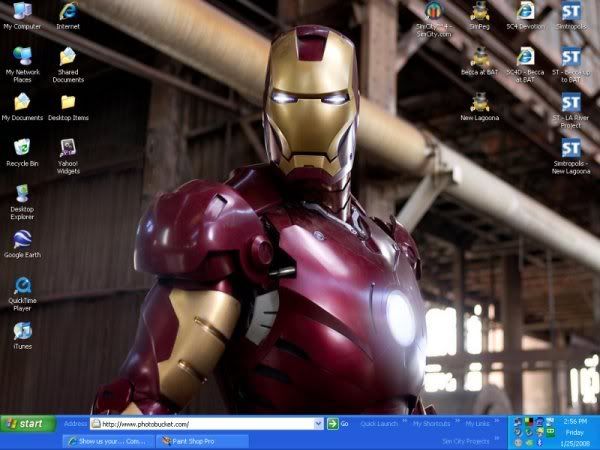This screenshot has width=600, height=450.
Task: Click the Go button beside address bar
Action: pos(338,424)
